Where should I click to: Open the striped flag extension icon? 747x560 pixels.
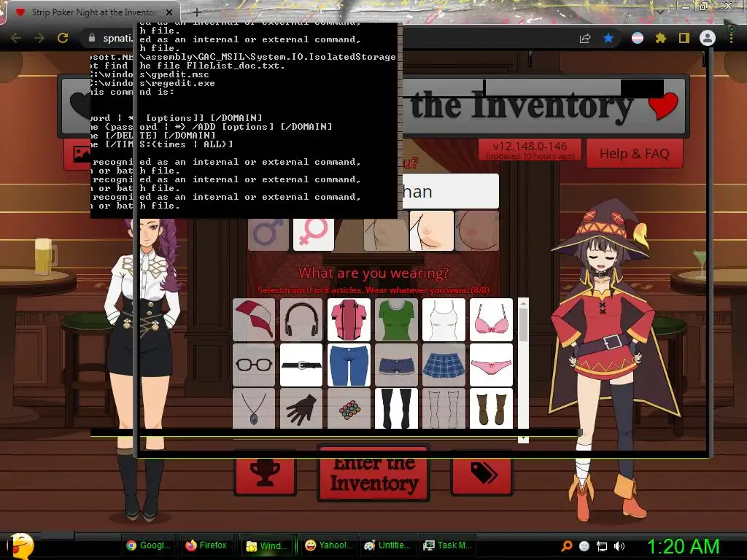click(637, 38)
